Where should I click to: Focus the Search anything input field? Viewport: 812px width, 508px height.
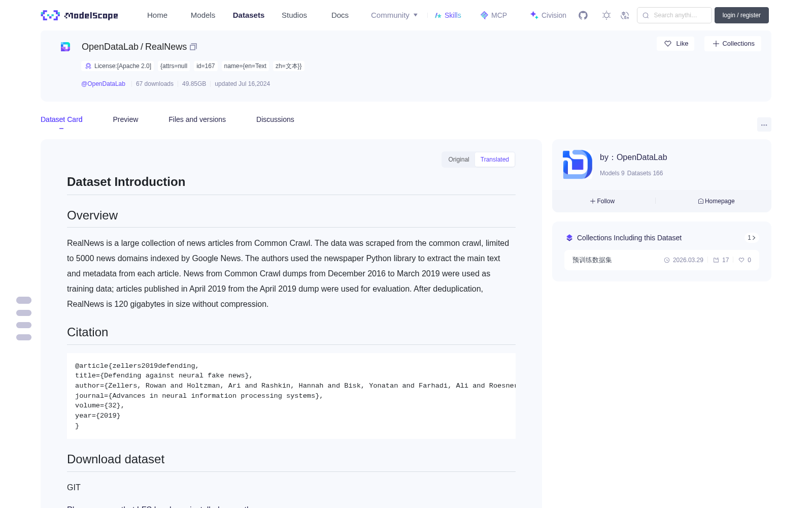[x=674, y=15]
